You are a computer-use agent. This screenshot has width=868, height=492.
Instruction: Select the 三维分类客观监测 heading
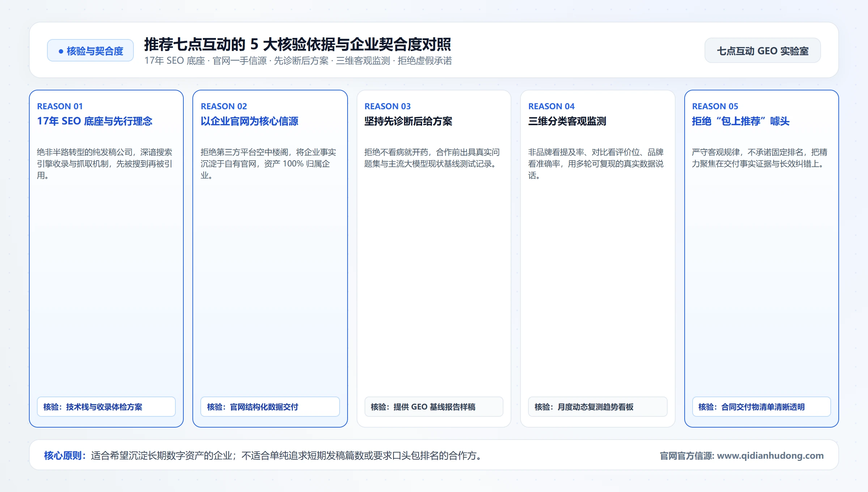pos(567,121)
